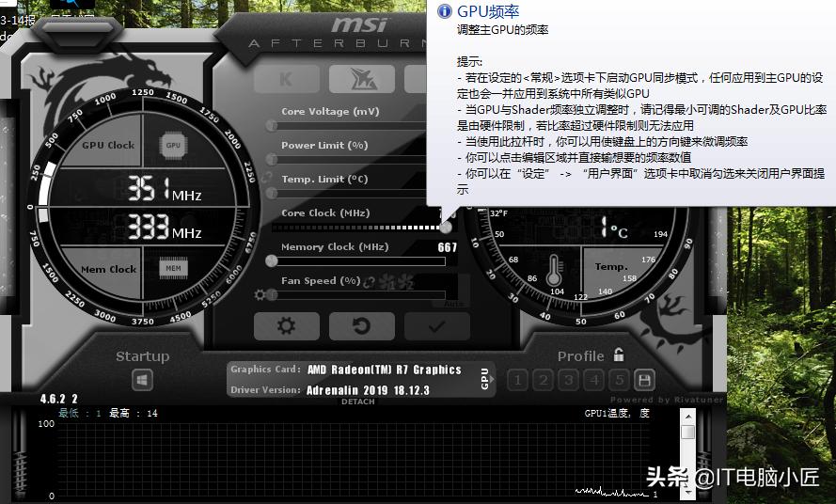Click the MEM chip icon in gauge
The width and height of the screenshot is (836, 504).
pyautogui.click(x=173, y=268)
